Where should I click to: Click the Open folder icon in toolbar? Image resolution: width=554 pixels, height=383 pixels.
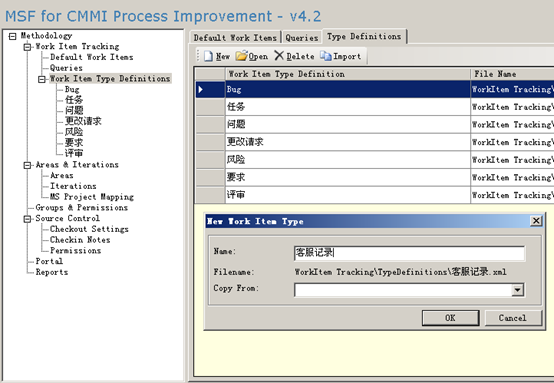pos(241,56)
